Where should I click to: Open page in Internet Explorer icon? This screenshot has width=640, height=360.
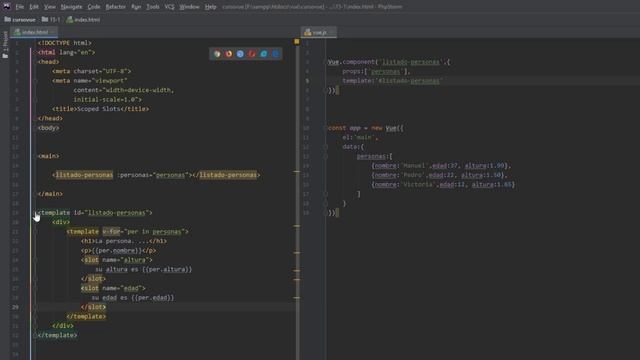[x=264, y=54]
